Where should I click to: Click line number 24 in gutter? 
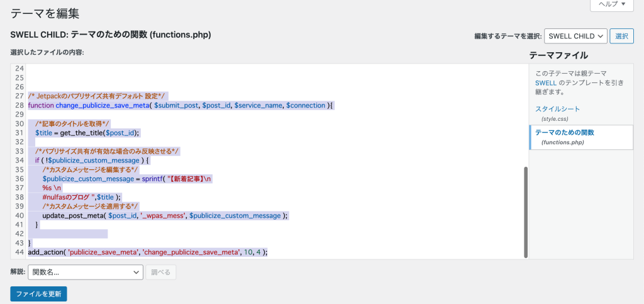tap(19, 68)
